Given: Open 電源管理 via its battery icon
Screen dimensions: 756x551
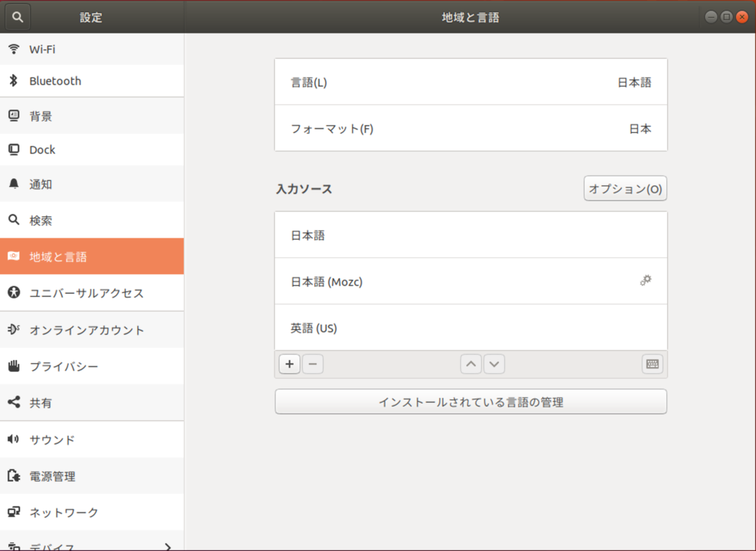Looking at the screenshot, I should click(15, 476).
